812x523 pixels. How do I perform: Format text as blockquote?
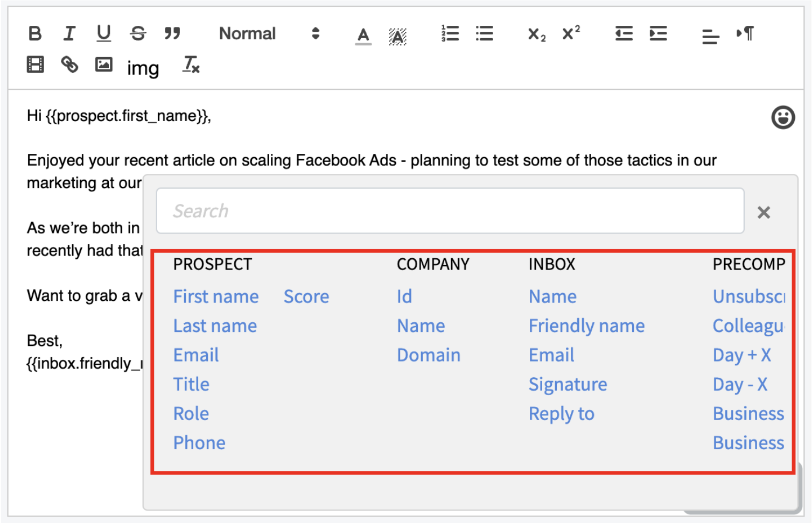tap(172, 33)
